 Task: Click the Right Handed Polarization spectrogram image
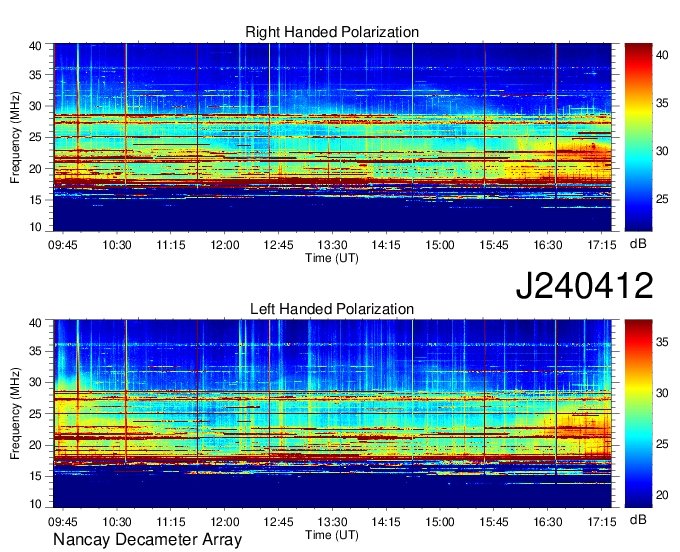click(x=332, y=137)
